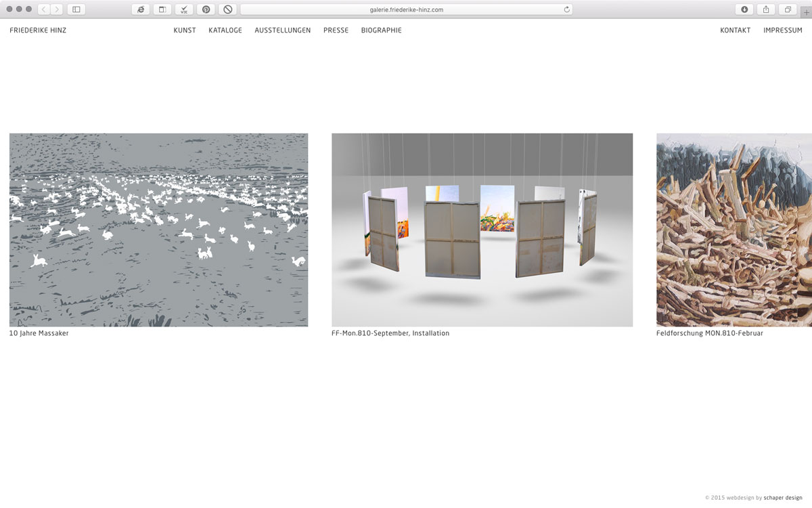
Task: Open the KUNST menu item
Action: tap(185, 30)
